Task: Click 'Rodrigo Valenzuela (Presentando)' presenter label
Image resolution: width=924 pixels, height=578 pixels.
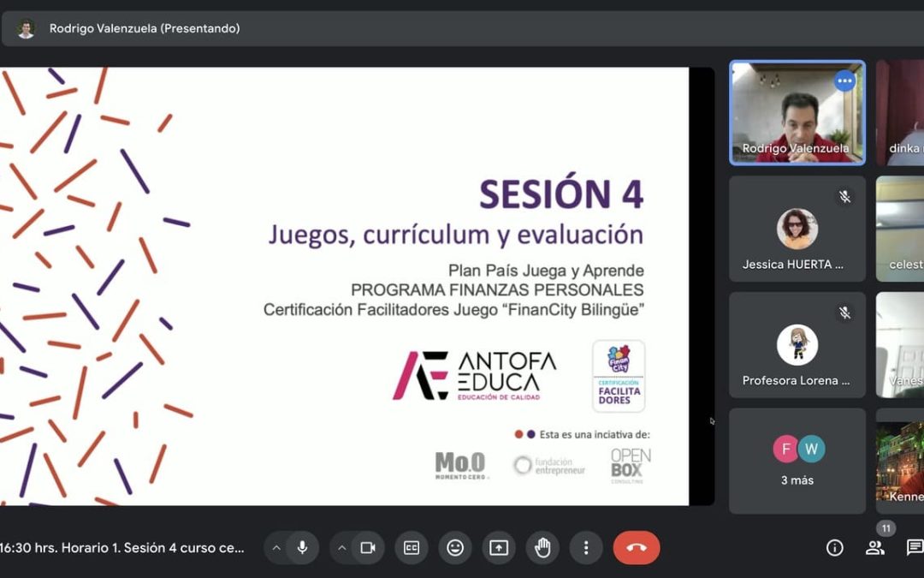Action: 145,28
